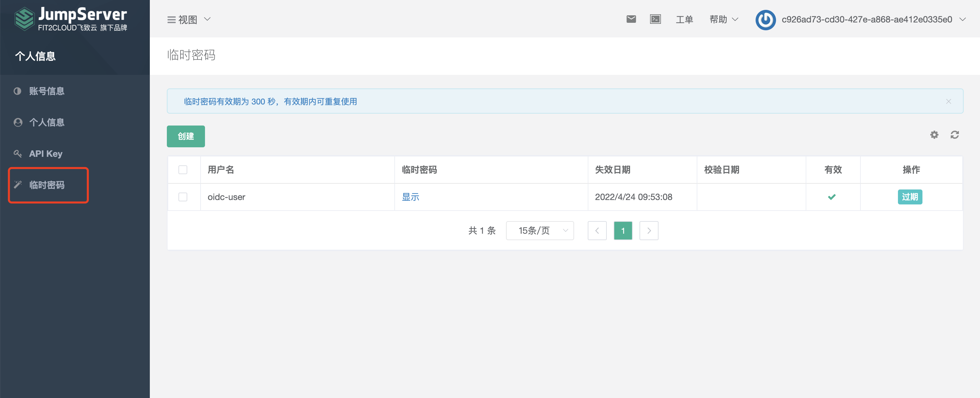Open the table column settings gear
The width and height of the screenshot is (980, 398).
point(934,135)
